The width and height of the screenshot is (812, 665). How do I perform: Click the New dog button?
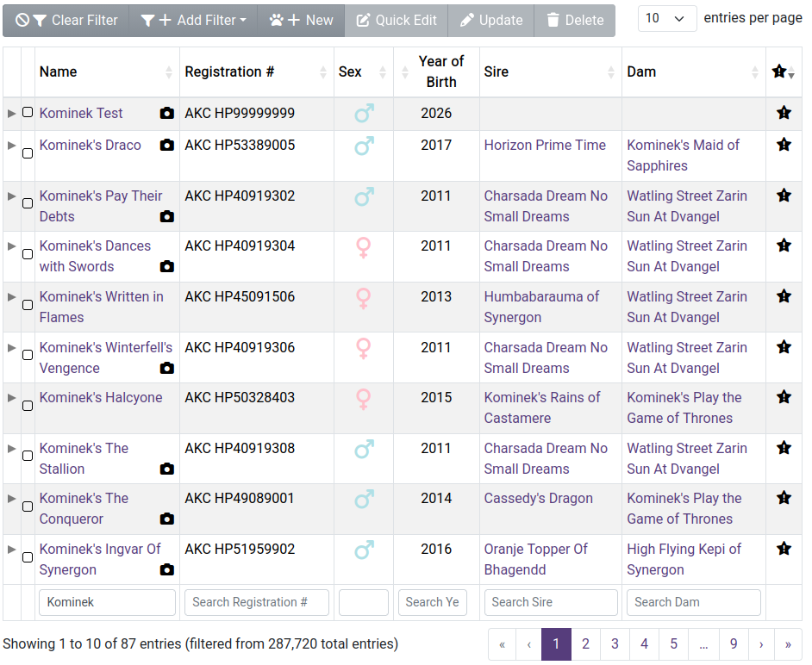301,20
